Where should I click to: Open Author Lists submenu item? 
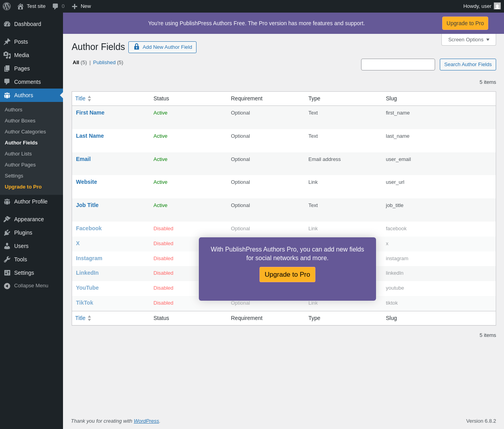click(18, 154)
